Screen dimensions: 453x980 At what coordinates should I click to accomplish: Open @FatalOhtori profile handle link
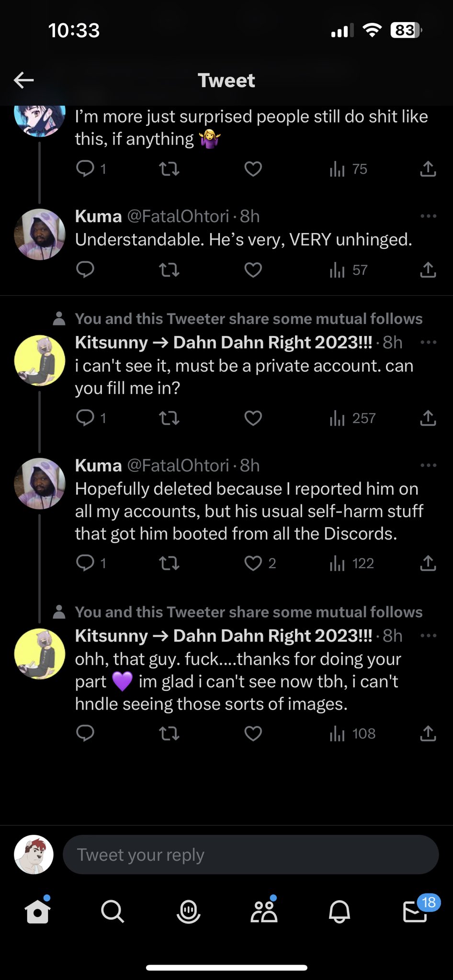pyautogui.click(x=178, y=216)
